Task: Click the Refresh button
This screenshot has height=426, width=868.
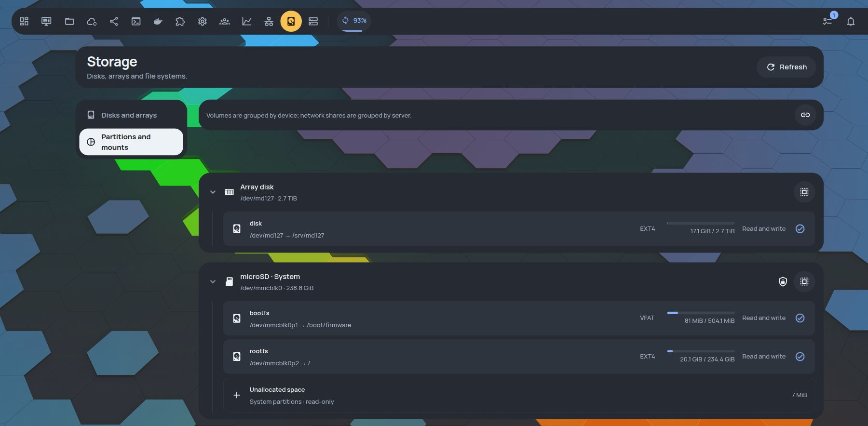Action: pyautogui.click(x=787, y=67)
